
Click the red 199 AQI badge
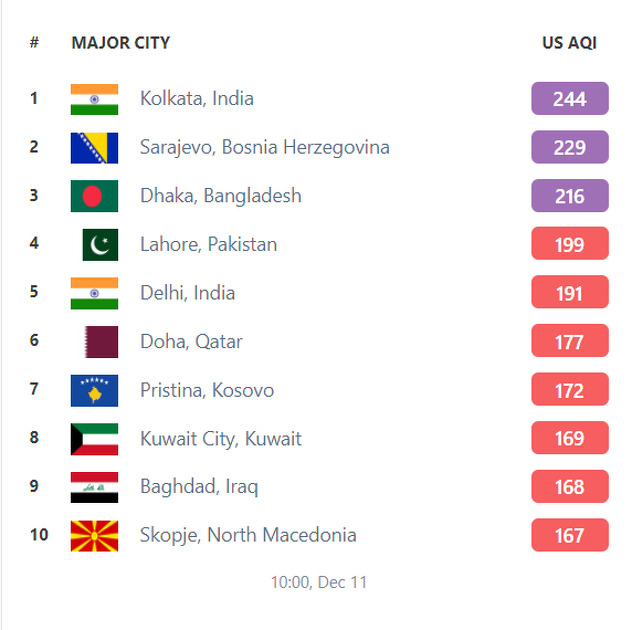[570, 243]
